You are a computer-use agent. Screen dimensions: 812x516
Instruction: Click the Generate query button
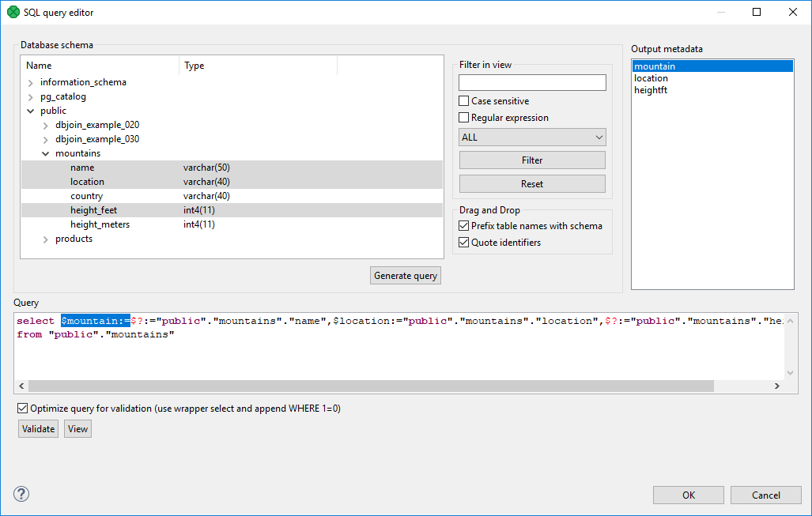click(x=405, y=275)
